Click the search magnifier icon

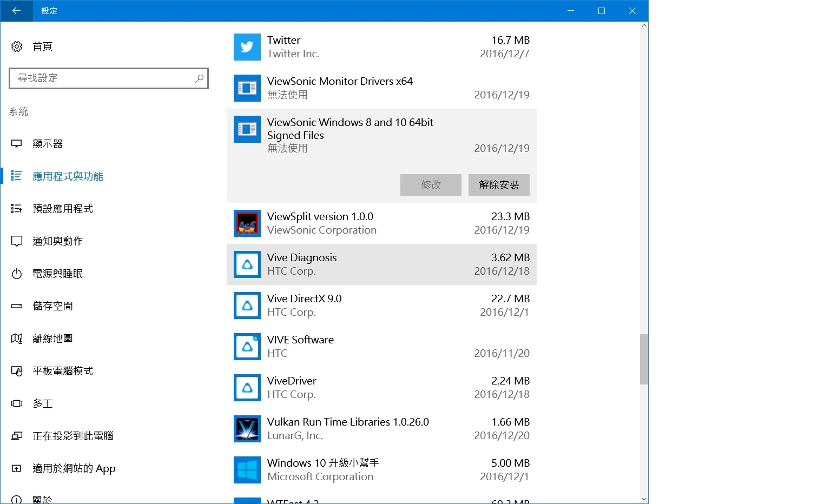click(199, 78)
